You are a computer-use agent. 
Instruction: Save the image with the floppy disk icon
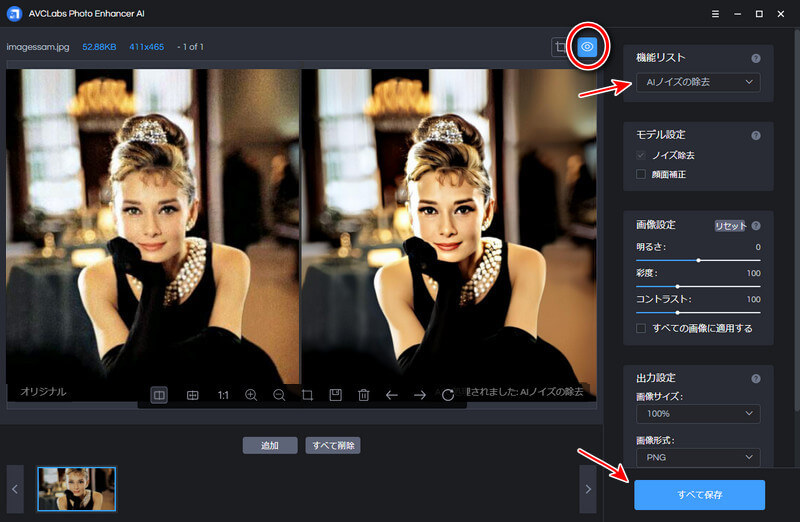click(x=335, y=394)
